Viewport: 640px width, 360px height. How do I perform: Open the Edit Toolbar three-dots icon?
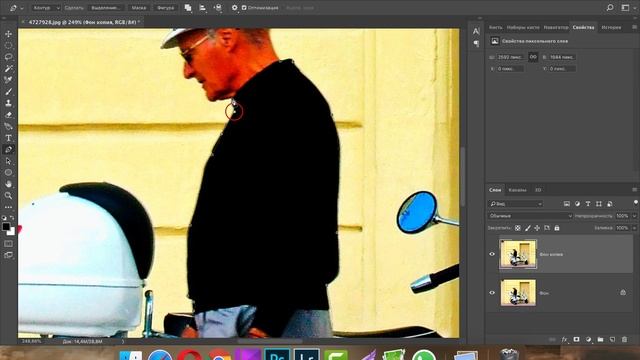point(8,207)
